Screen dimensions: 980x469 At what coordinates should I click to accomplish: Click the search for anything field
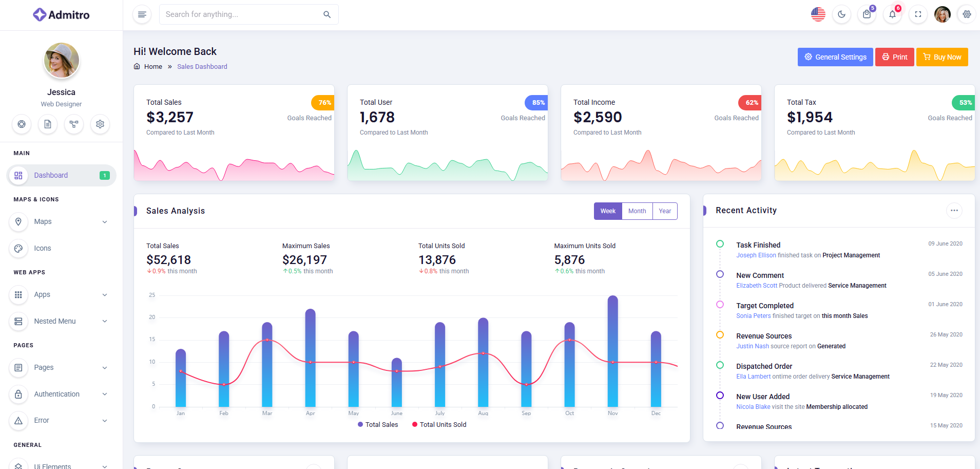(249, 14)
